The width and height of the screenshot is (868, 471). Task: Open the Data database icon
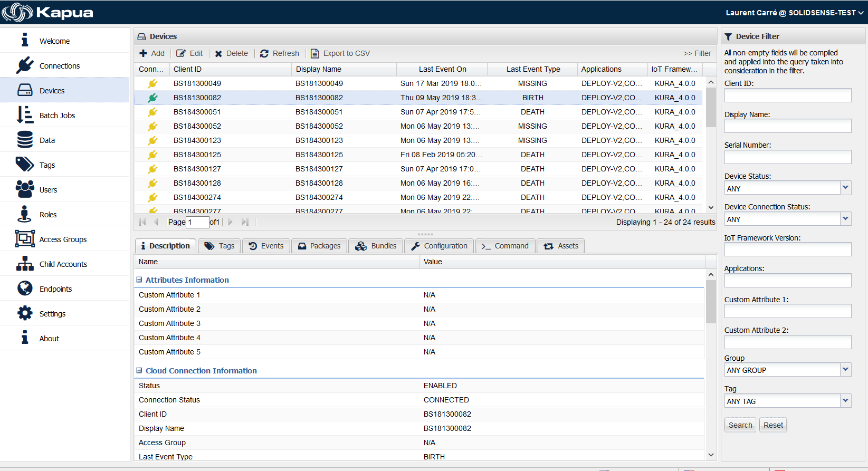point(25,140)
